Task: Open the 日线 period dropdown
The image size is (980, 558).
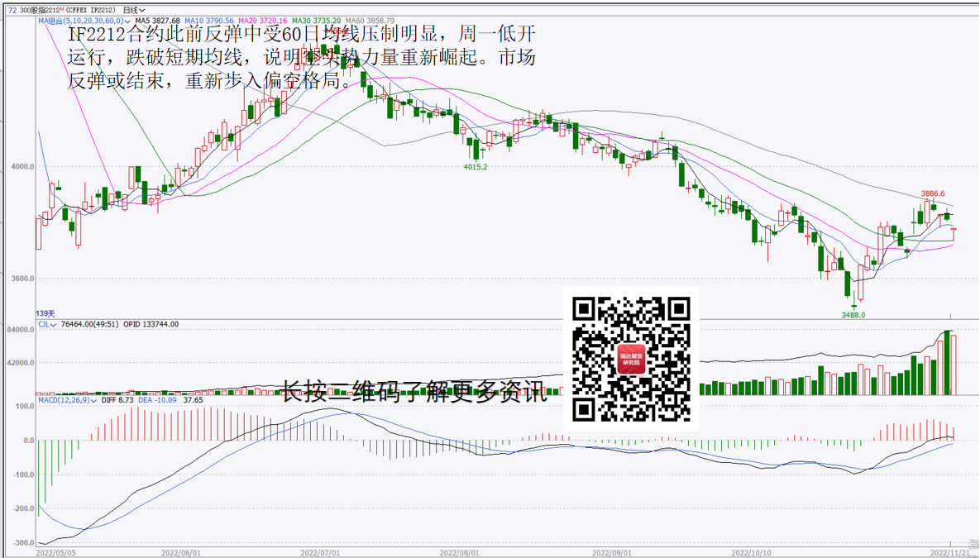Action: pyautogui.click(x=134, y=10)
